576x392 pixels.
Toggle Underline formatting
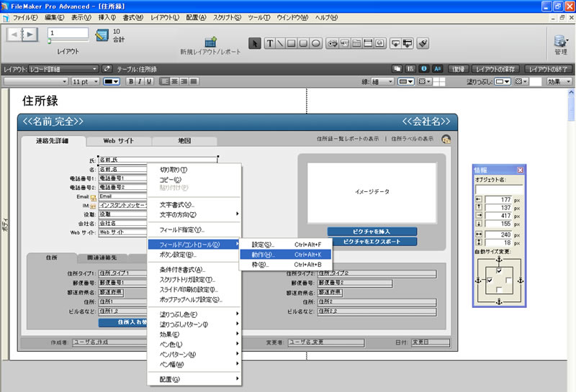click(x=149, y=81)
